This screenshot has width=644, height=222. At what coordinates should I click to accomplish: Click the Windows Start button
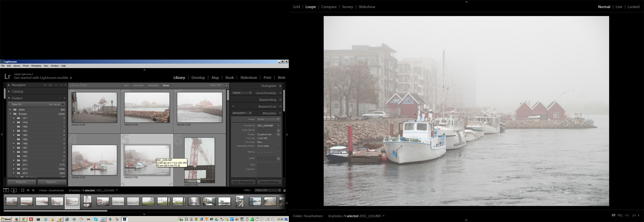point(6,219)
